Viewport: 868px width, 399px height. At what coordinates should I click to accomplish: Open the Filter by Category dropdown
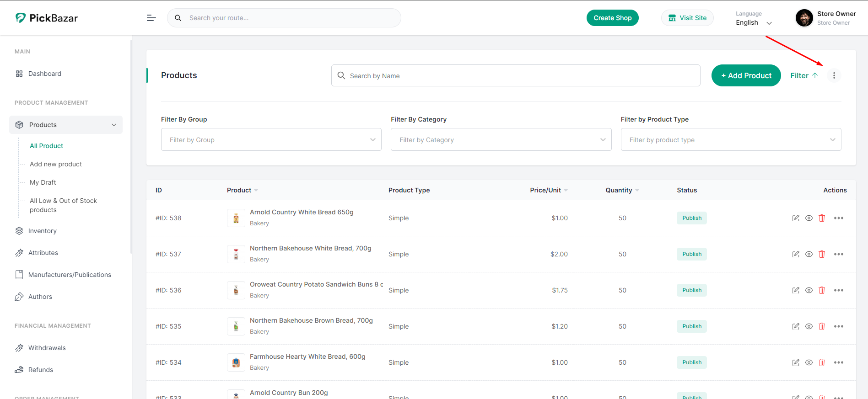tap(501, 139)
